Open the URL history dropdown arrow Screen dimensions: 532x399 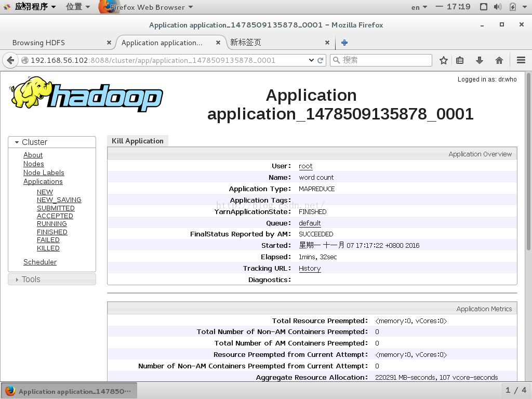point(311,60)
